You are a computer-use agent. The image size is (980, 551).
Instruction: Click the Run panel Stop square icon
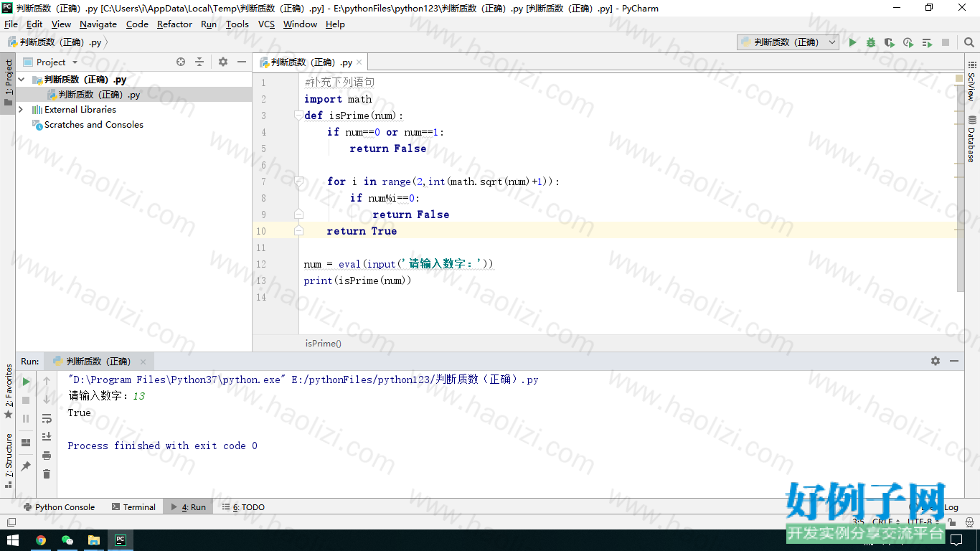[x=26, y=400]
